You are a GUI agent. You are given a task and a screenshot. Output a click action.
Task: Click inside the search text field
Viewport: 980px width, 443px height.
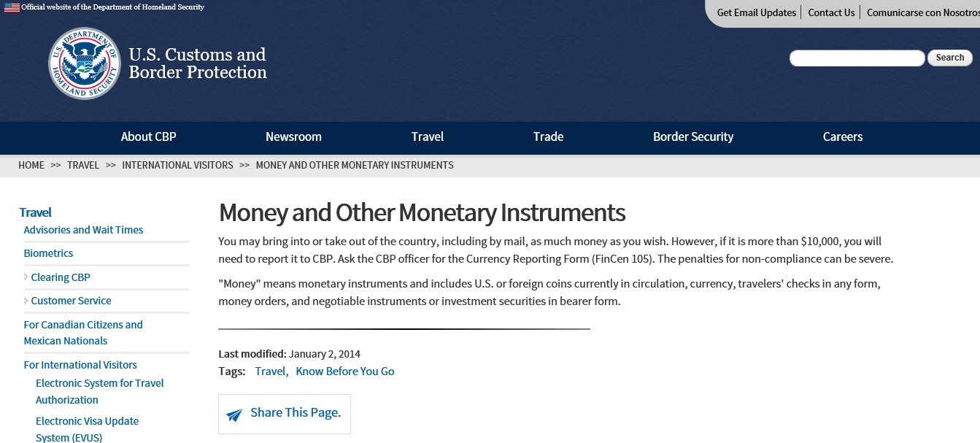(x=857, y=58)
